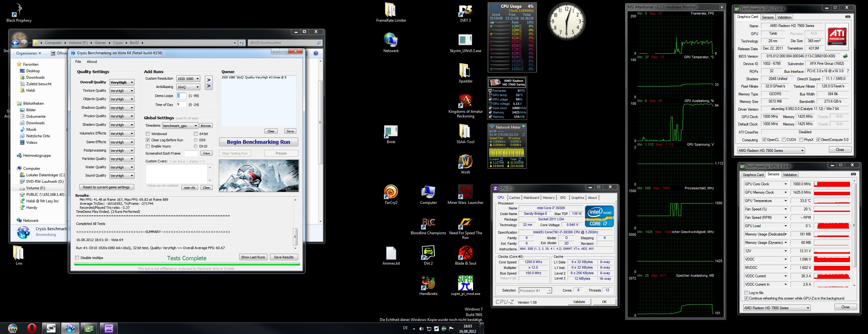The height and width of the screenshot is (334, 868).
Task: Select the DX10 radio option
Action: coord(195,146)
